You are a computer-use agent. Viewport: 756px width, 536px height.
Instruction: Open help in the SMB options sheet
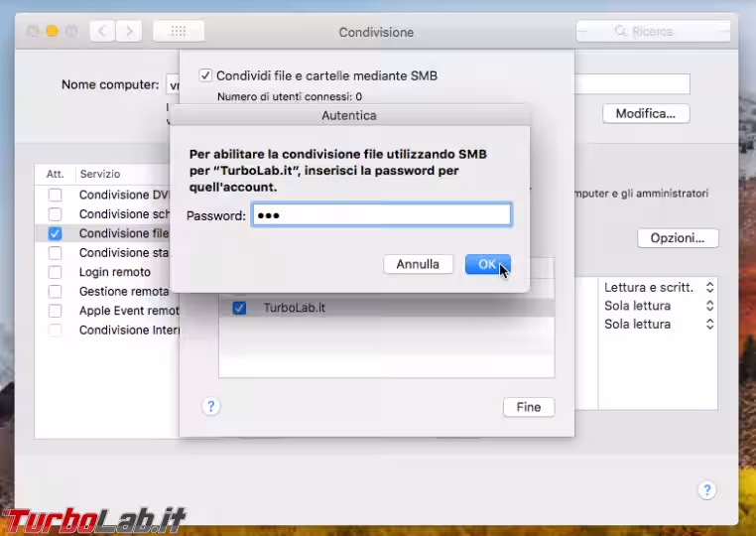210,407
